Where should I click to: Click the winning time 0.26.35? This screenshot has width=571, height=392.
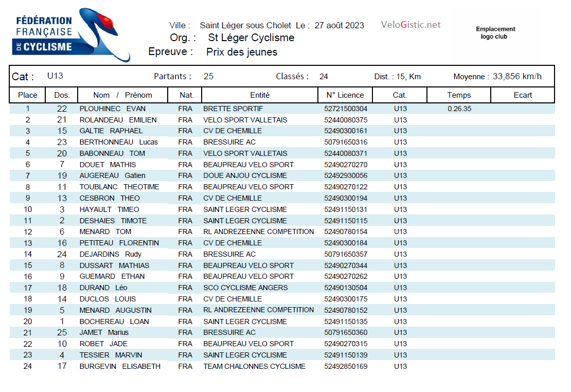[459, 109]
